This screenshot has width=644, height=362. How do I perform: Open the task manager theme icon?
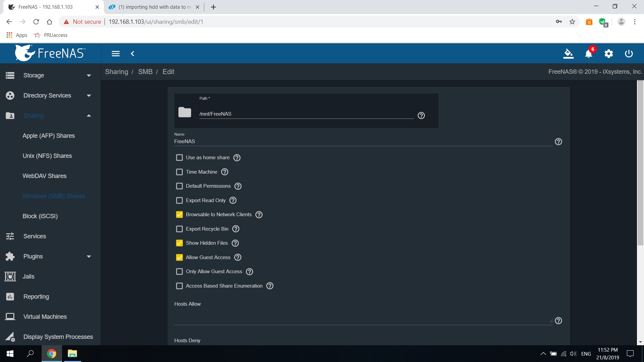click(x=568, y=54)
